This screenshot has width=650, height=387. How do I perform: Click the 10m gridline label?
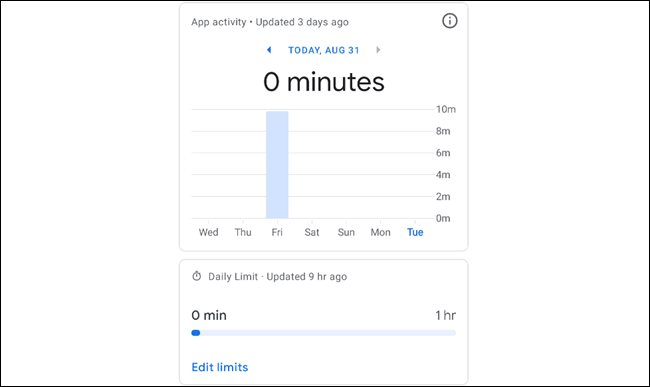tap(446, 109)
